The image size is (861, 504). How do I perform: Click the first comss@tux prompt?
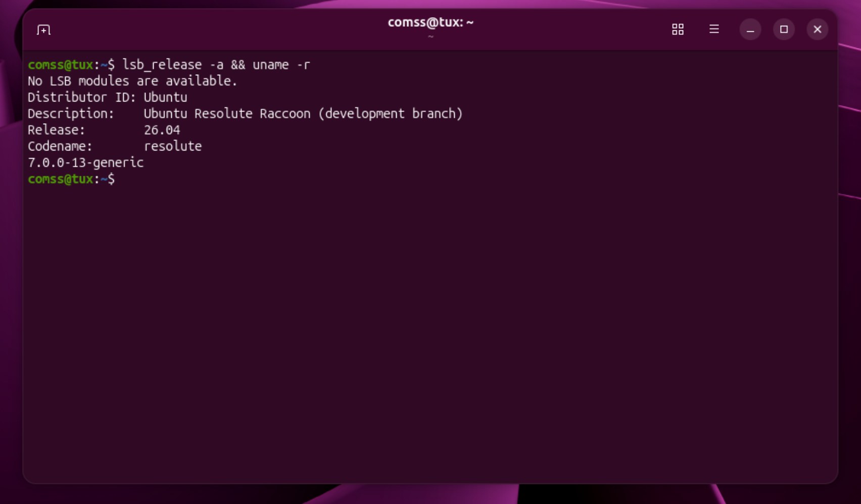(61, 65)
